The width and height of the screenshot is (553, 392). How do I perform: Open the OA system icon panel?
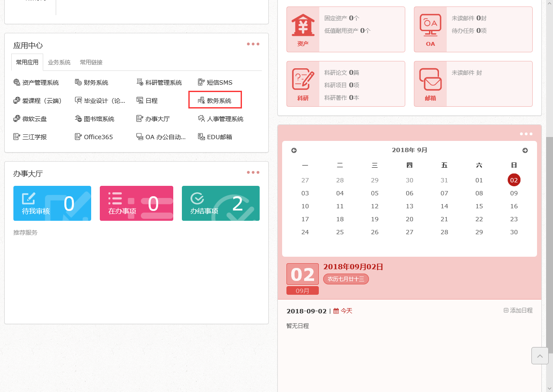click(430, 29)
